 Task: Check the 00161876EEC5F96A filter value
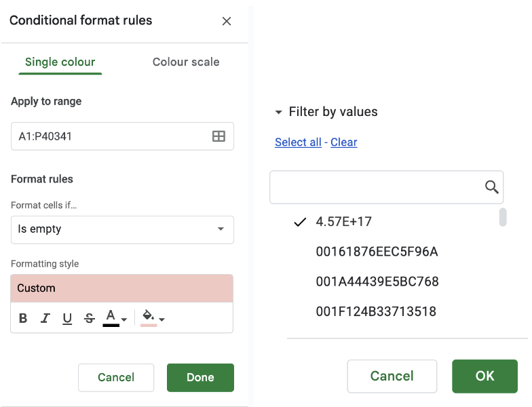(377, 252)
